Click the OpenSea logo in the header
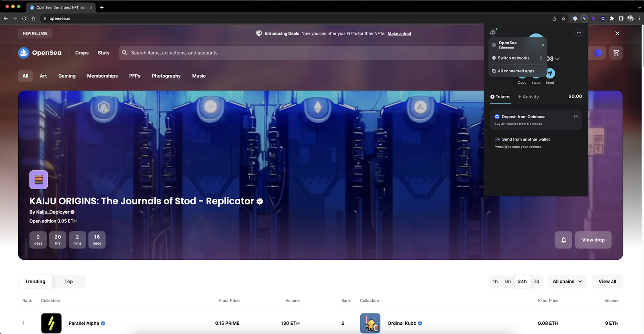The height and width of the screenshot is (334, 644). [x=40, y=53]
